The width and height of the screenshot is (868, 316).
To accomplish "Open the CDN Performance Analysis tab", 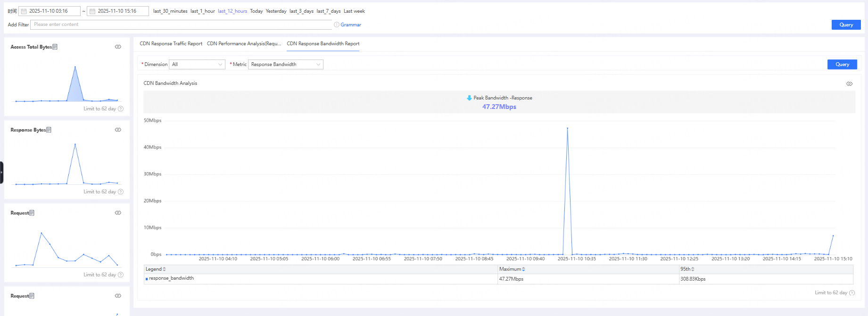I will (244, 44).
